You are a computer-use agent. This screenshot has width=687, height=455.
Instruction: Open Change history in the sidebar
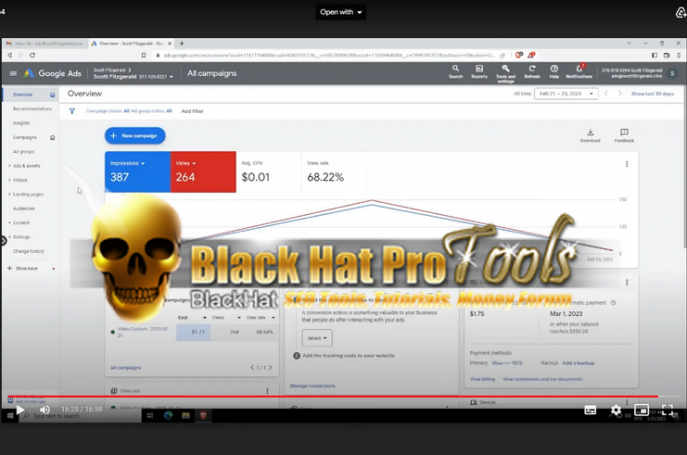click(x=28, y=251)
